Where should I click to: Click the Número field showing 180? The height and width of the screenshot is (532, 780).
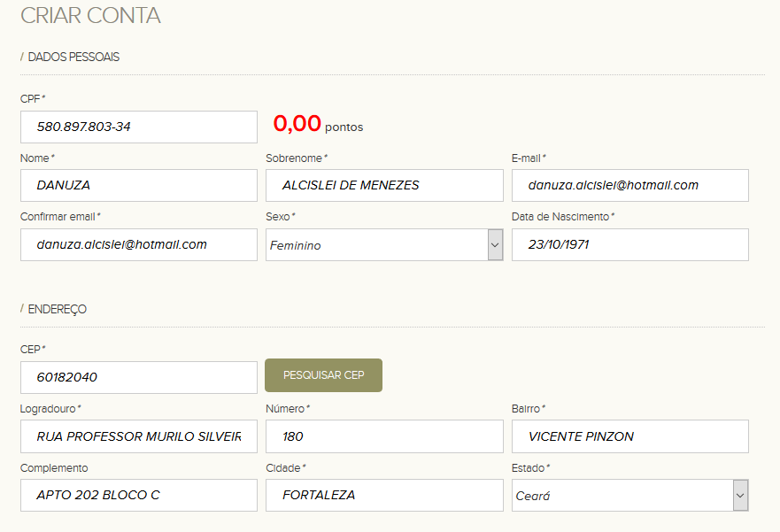click(384, 436)
